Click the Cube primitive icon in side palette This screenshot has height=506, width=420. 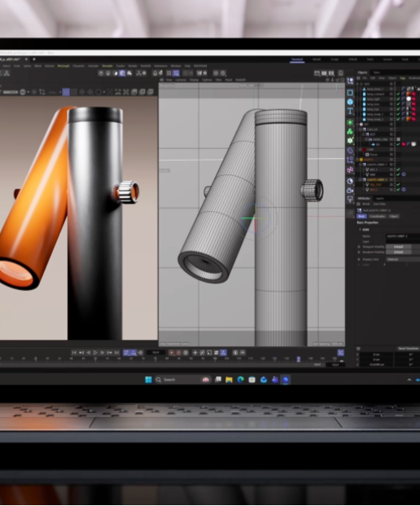click(350, 93)
